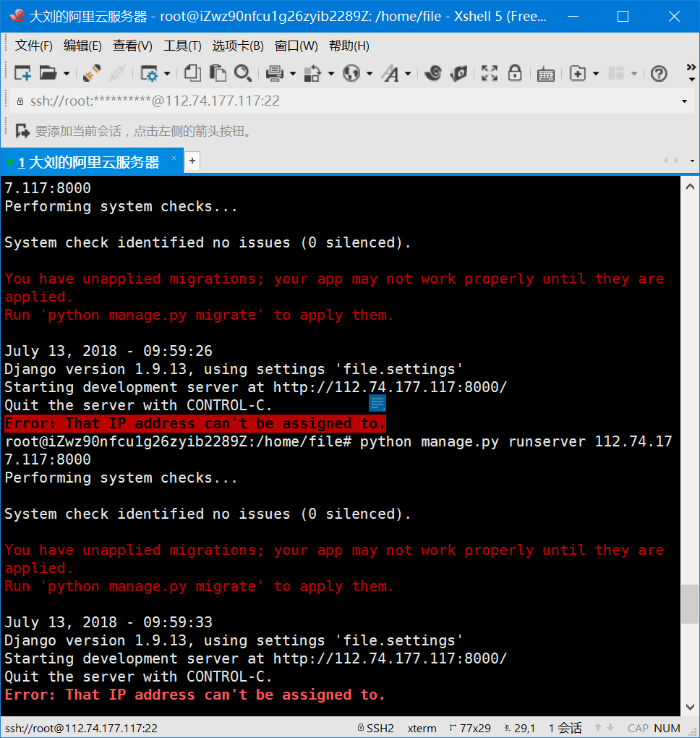Add a new tab with plus button

(x=192, y=161)
